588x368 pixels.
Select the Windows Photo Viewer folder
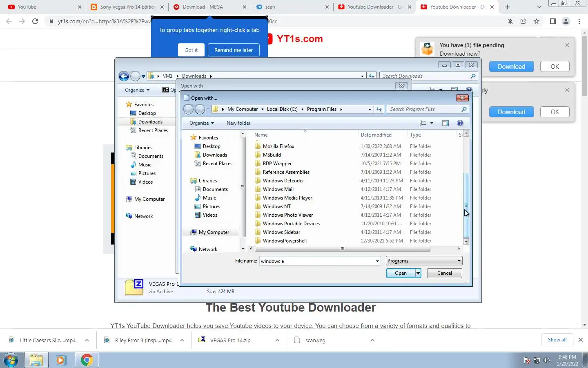point(287,215)
